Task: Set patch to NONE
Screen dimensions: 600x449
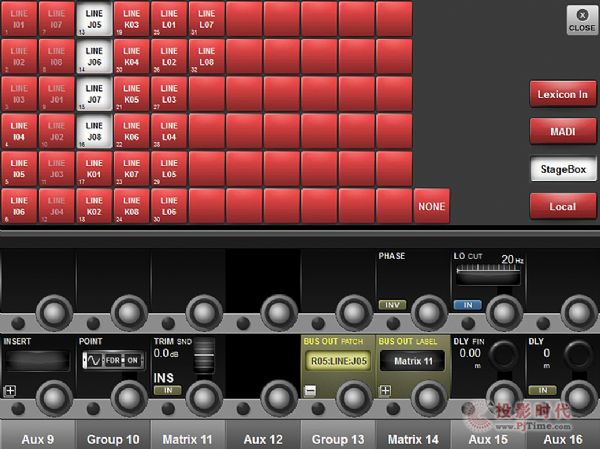Action: pyautogui.click(x=431, y=206)
